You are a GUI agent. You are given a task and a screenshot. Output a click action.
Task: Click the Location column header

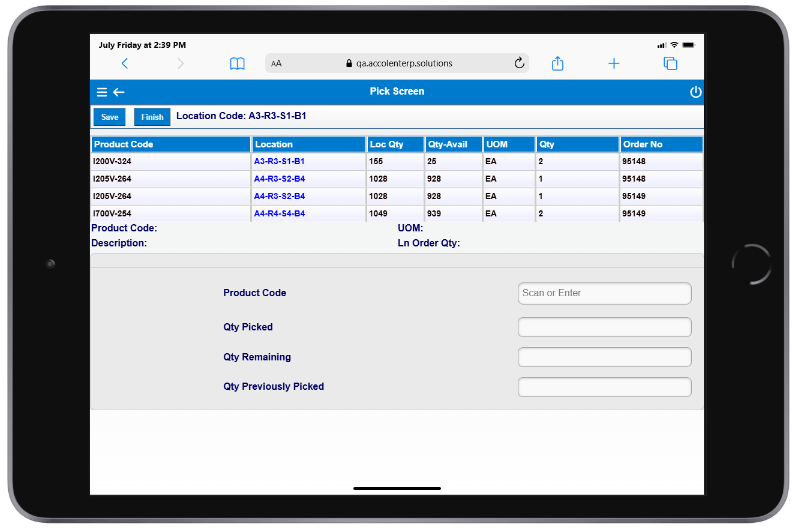(308, 145)
